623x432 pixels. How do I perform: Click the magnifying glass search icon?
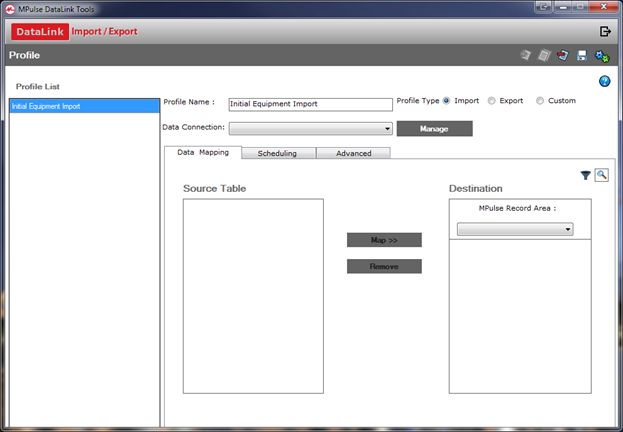602,175
